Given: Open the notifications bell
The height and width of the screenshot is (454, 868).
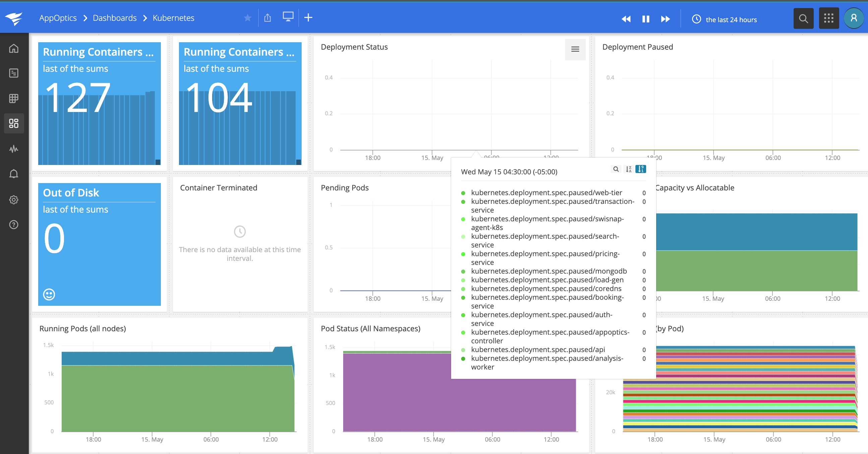Looking at the screenshot, I should pyautogui.click(x=14, y=173).
